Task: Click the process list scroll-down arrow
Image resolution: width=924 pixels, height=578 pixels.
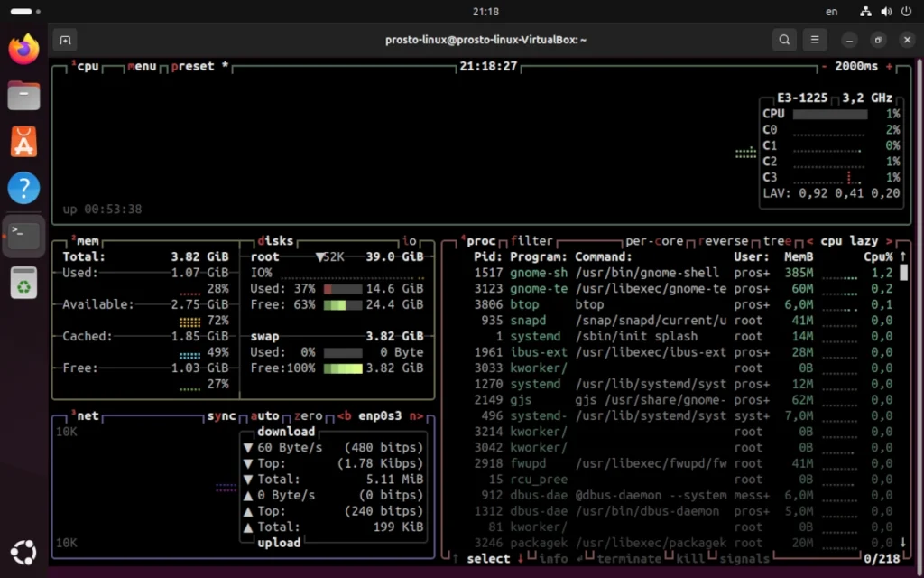Action: coord(902,542)
